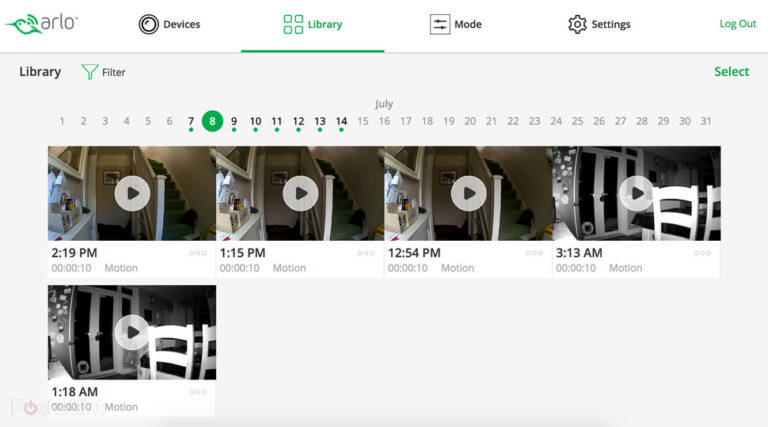The image size is (768, 427).
Task: Switch to the Devices tab label
Action: point(182,24)
